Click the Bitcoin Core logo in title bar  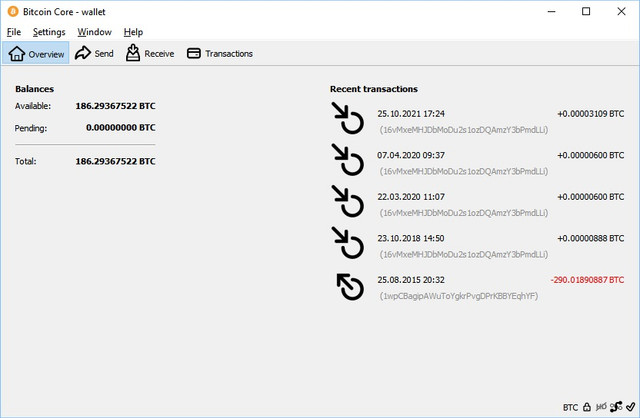pyautogui.click(x=13, y=11)
